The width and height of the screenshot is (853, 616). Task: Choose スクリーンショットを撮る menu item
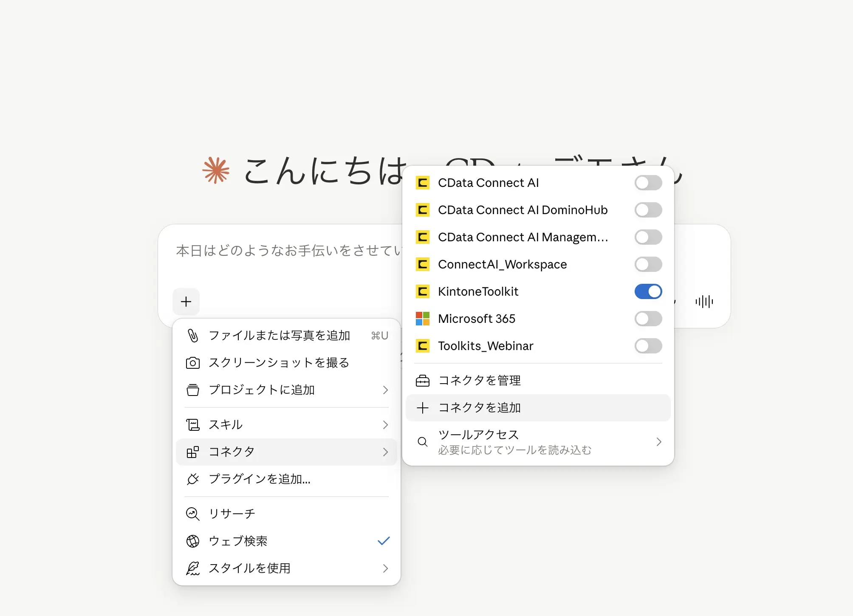coord(287,363)
